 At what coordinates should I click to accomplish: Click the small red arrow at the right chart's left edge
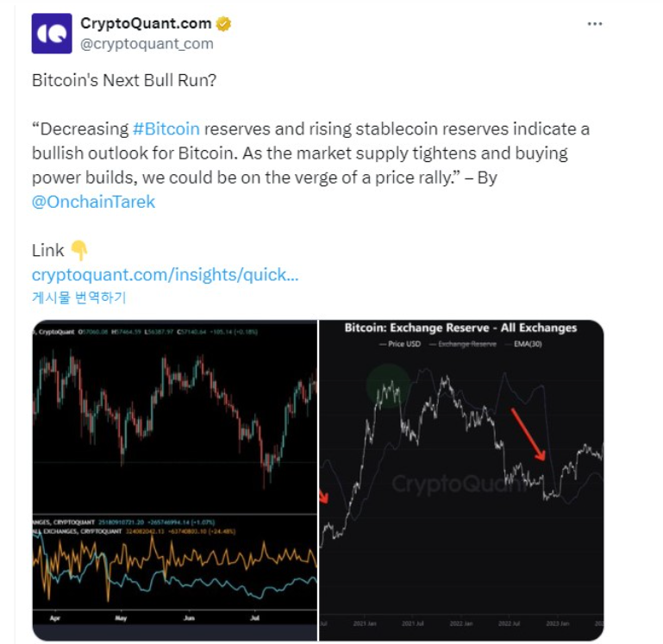[324, 497]
